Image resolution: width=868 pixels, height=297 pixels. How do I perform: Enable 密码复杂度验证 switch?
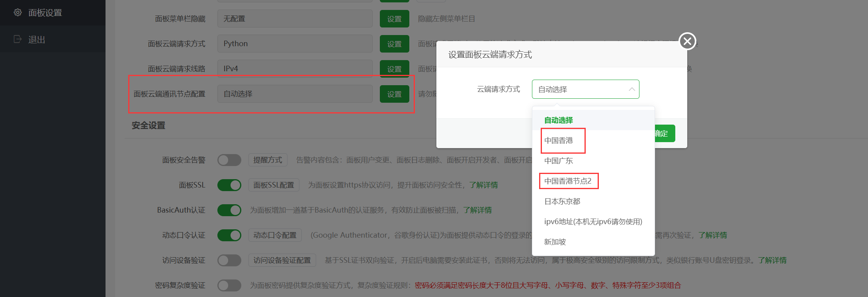pos(229,285)
